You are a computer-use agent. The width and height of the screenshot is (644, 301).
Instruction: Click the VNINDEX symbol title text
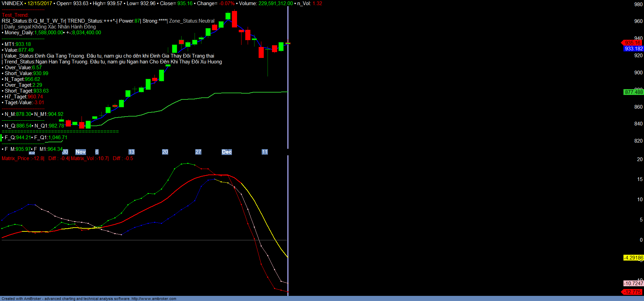[x=12, y=3]
